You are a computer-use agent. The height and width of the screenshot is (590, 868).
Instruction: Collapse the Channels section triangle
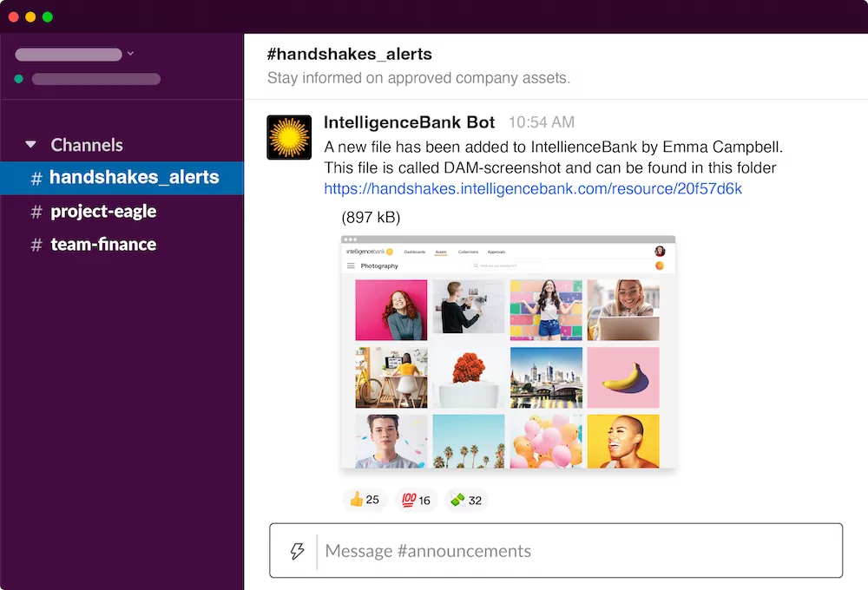pos(31,145)
